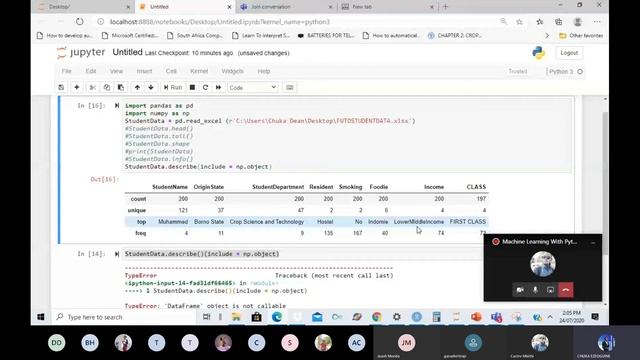The width and height of the screenshot is (640, 360).
Task: Run the selected cell
Action: (x=173, y=87)
